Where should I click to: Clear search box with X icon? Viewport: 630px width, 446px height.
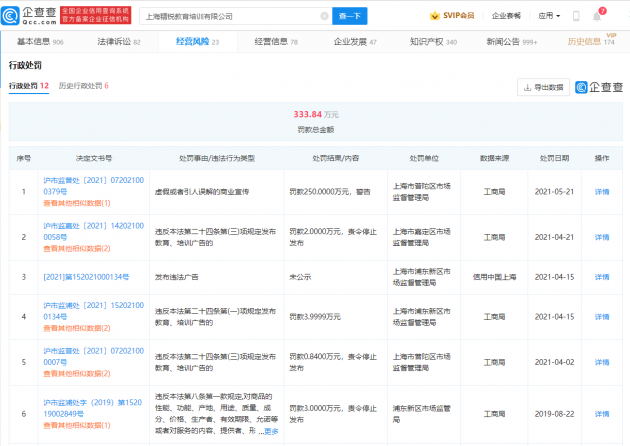tap(323, 17)
